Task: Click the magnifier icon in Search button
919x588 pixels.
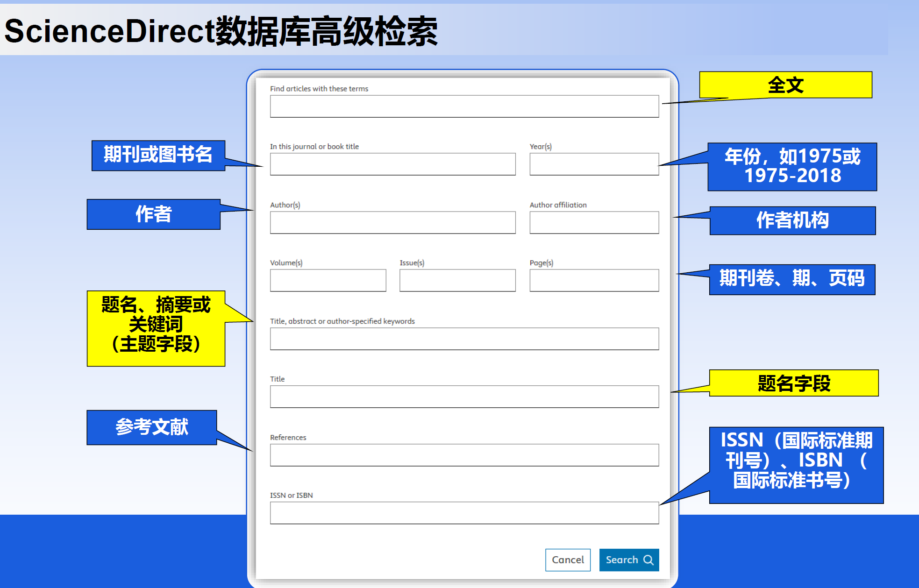Action: click(648, 560)
